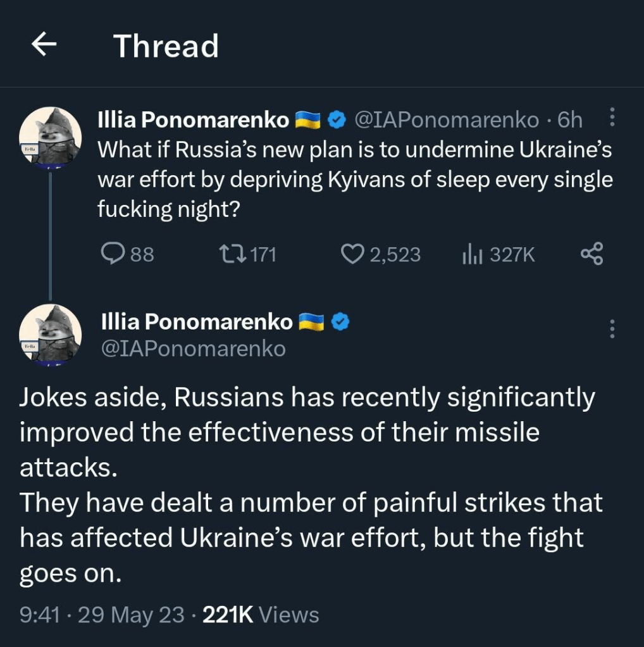
Task: Tap the verified badge on first tweet
Action: (x=338, y=119)
